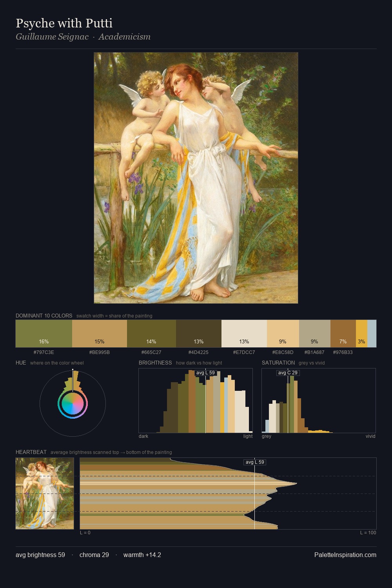Click the heartbeat brightness profile chart
392x588 pixels.
click(x=228, y=493)
